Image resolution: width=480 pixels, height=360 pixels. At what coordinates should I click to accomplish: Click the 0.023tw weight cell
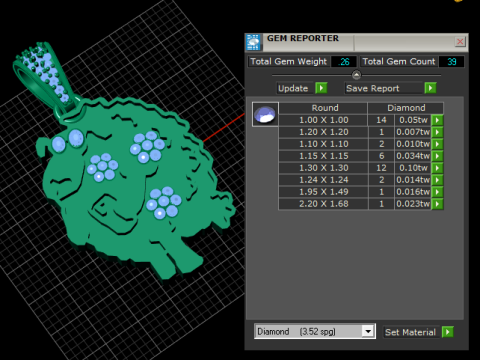pos(413,204)
